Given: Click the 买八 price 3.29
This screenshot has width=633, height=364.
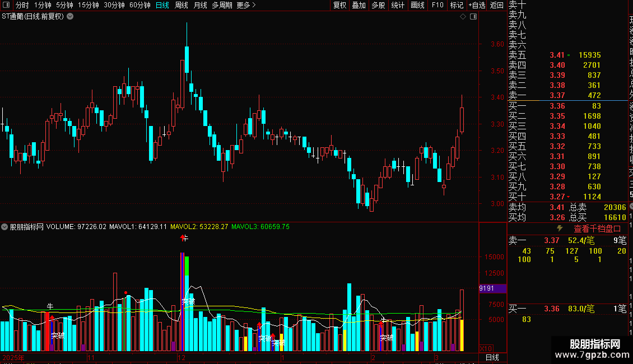Looking at the screenshot, I should (x=557, y=177).
